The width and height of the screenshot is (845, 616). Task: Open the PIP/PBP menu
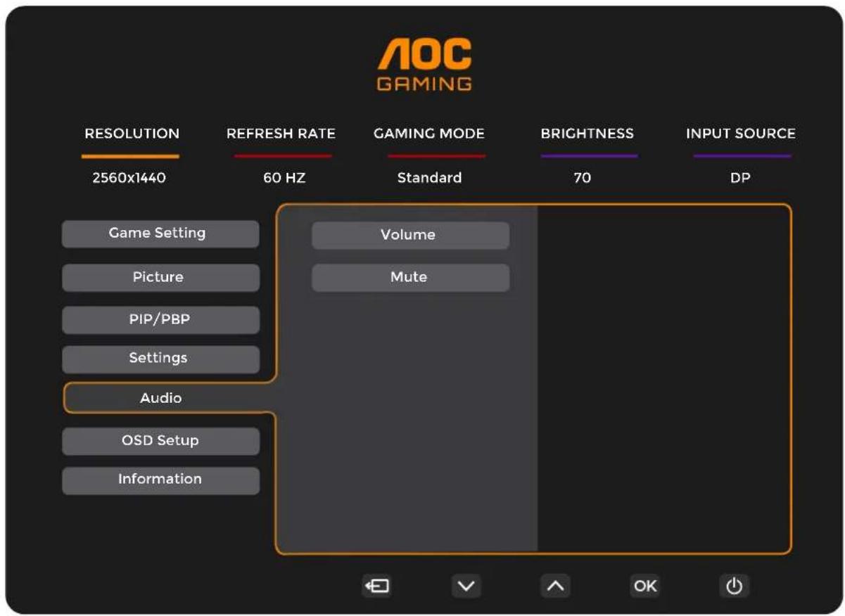(x=160, y=320)
